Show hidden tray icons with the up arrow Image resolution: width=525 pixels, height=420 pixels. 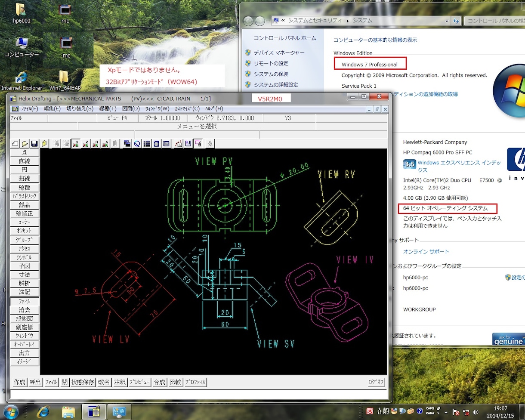pyautogui.click(x=447, y=412)
